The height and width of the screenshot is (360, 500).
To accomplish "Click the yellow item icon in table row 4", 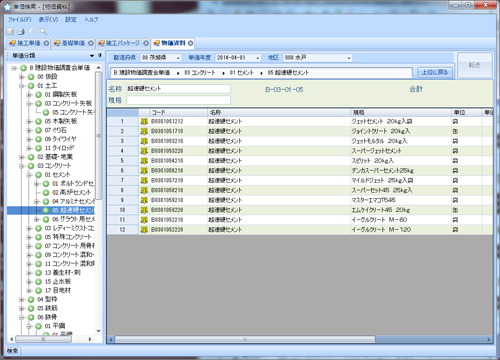I will [x=144, y=151].
